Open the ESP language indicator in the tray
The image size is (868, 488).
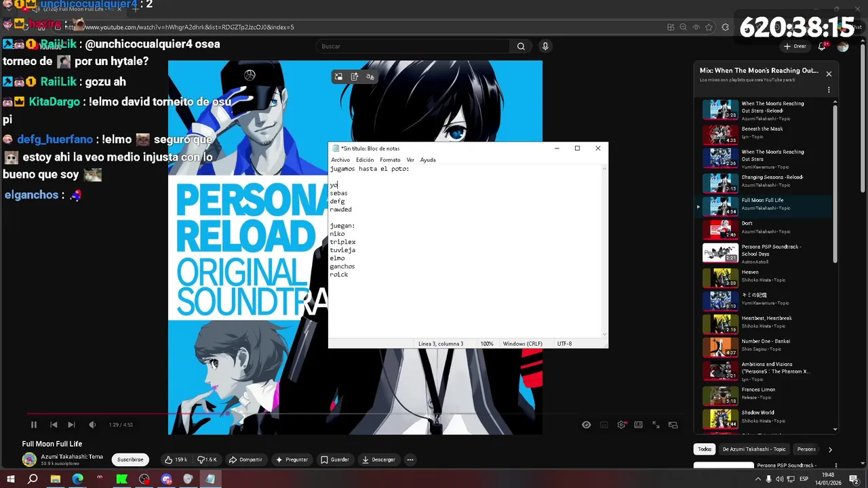tap(805, 479)
